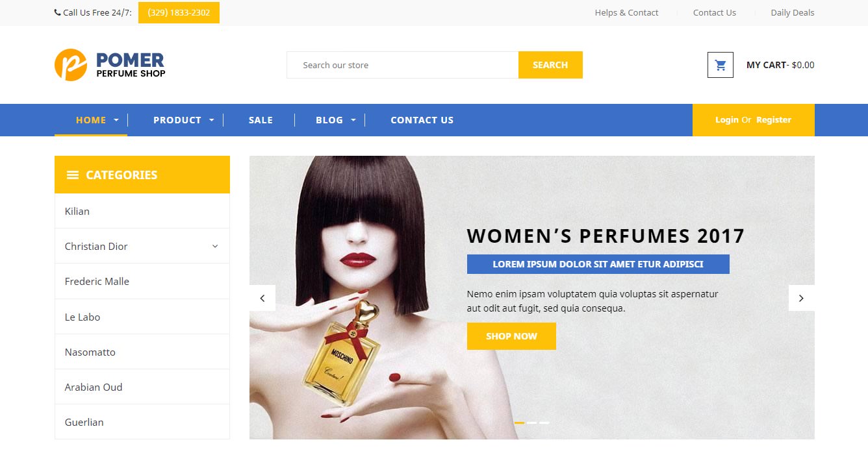Click the Categories hamburger icon
Viewport: 868px width, 455px height.
click(73, 175)
